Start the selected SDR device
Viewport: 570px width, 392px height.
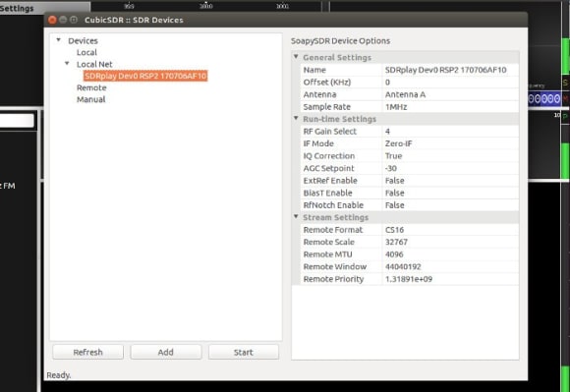pyautogui.click(x=244, y=352)
